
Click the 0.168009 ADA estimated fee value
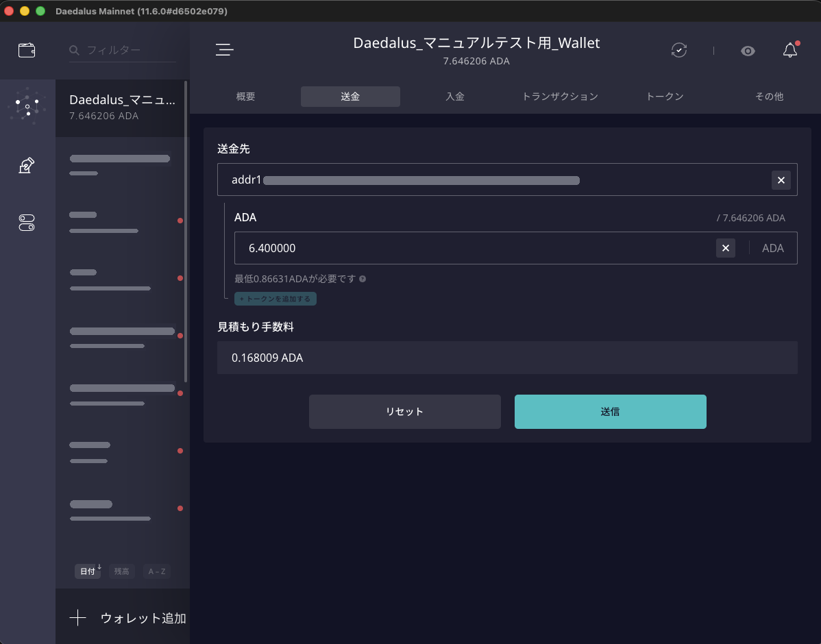pos(267,358)
